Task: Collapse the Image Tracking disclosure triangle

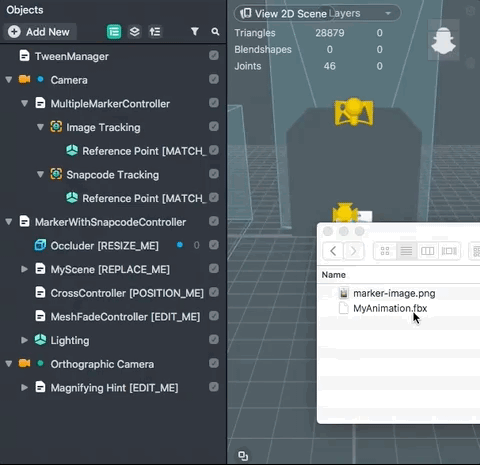Action: (40, 127)
